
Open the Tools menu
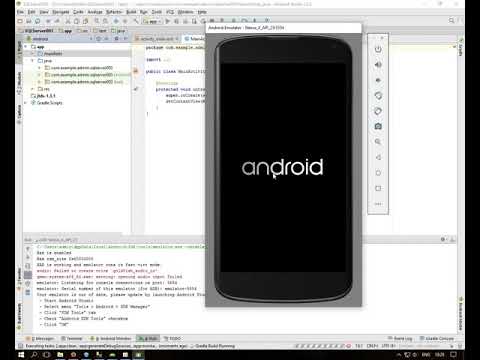click(157, 12)
